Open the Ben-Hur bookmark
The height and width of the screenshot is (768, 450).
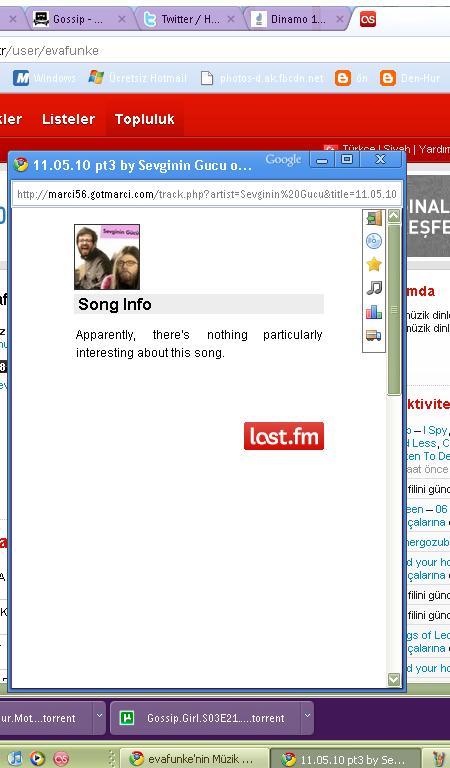(410, 78)
